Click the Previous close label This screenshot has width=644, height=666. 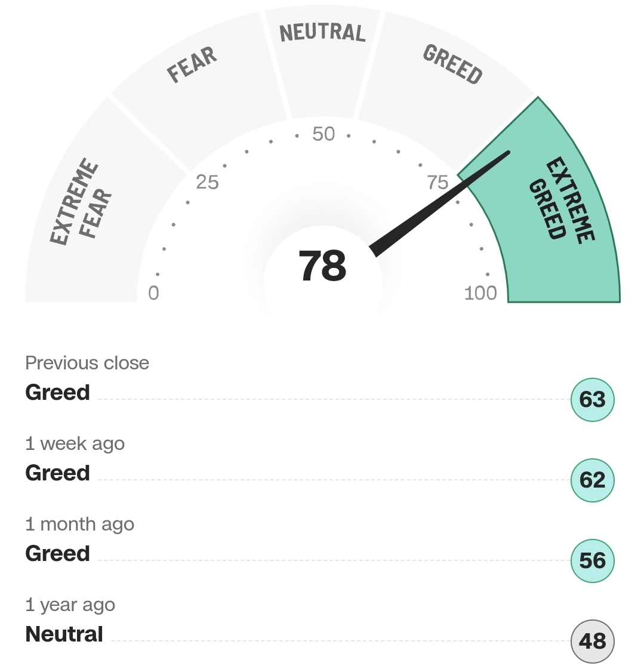click(87, 363)
